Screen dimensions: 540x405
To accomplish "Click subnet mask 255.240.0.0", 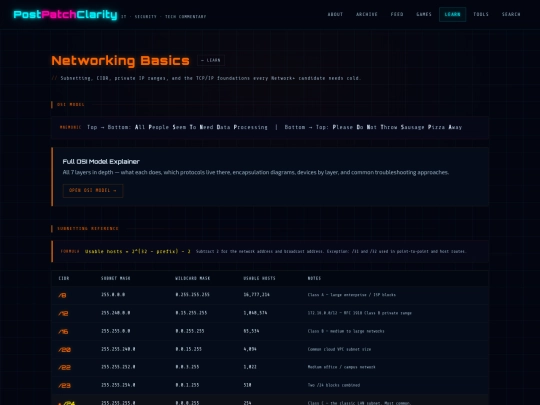I will pyautogui.click(x=116, y=313).
